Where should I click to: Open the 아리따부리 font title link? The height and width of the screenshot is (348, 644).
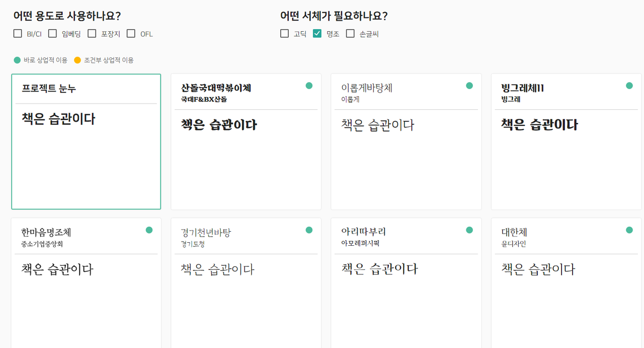(x=363, y=232)
